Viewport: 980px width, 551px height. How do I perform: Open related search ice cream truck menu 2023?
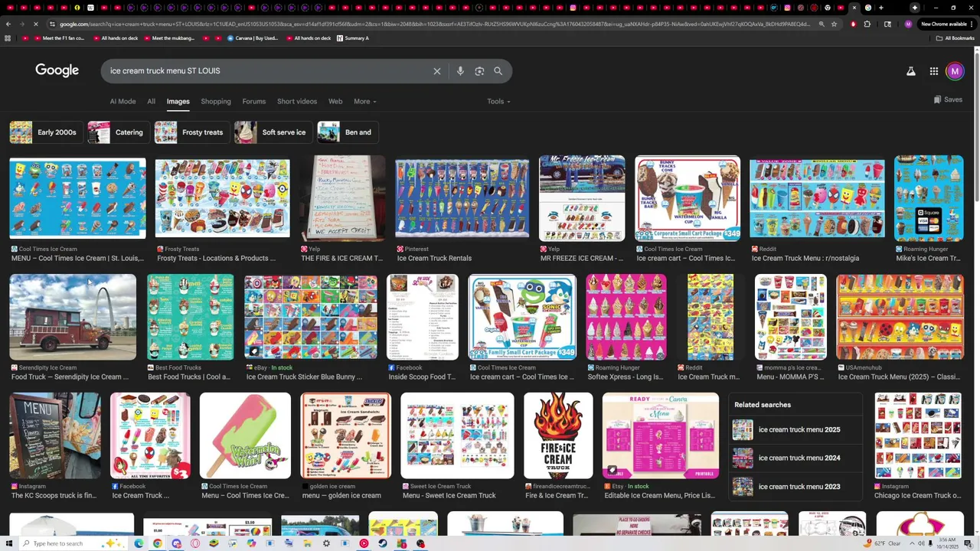pyautogui.click(x=796, y=487)
